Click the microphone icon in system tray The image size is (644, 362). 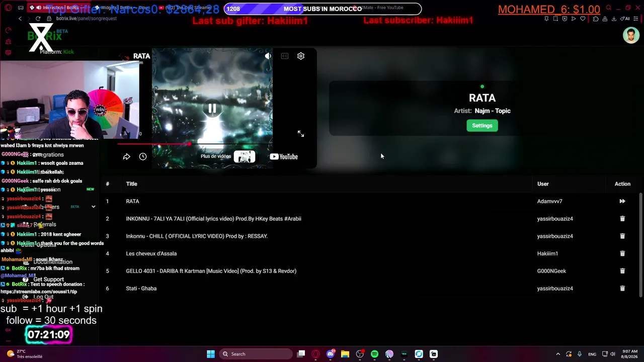pos(580,354)
